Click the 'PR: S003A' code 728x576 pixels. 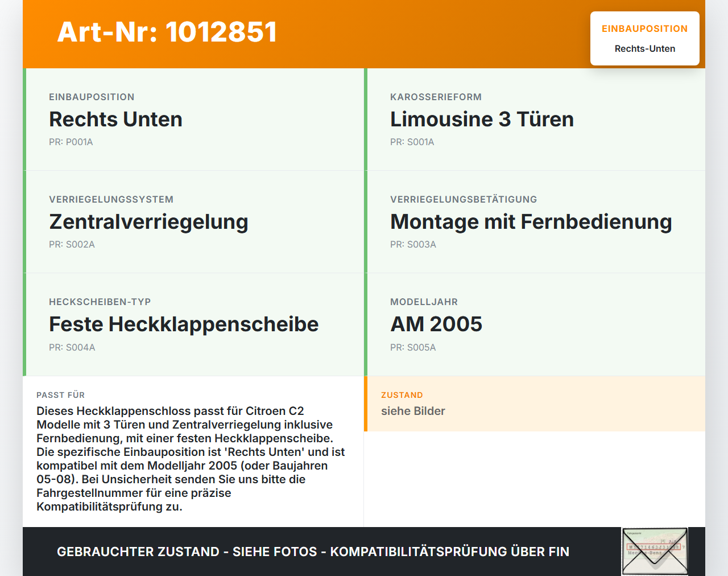point(413,245)
